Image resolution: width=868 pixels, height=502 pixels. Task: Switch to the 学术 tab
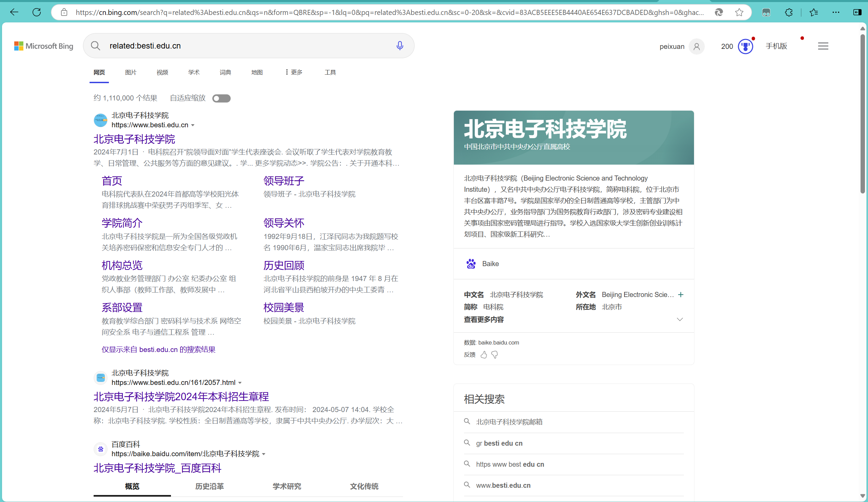[194, 72]
